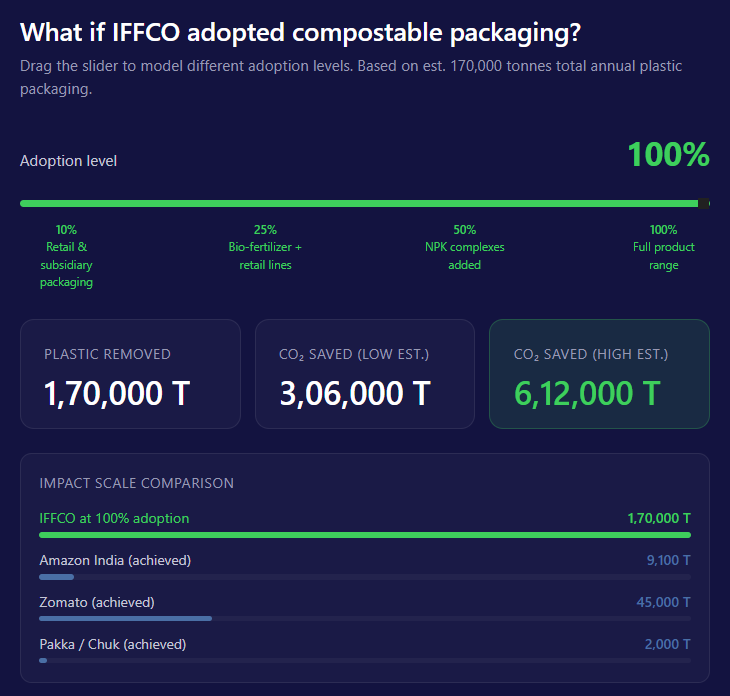
Task: Click the 10% Retail & subsidiary packaging marker
Action: pyautogui.click(x=66, y=256)
